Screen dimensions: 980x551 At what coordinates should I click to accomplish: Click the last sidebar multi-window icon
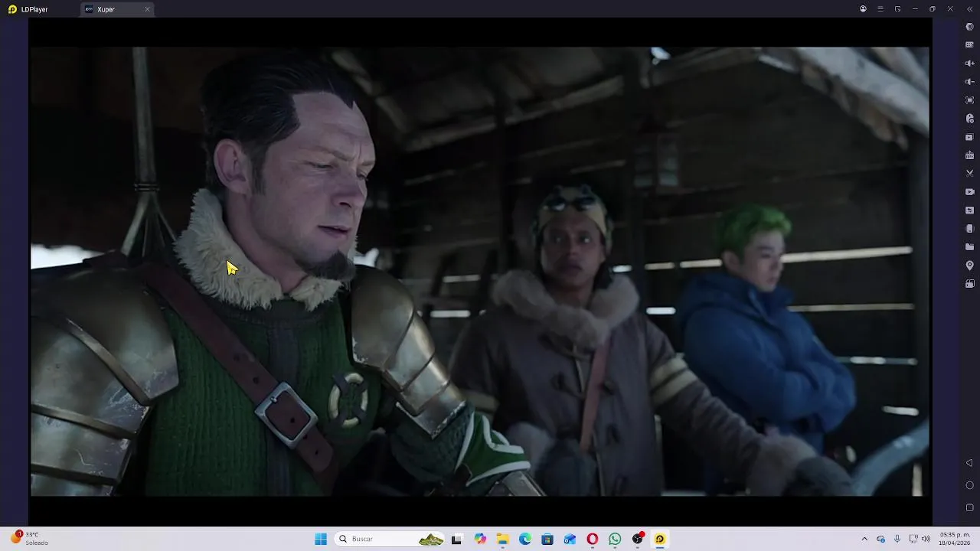pyautogui.click(x=969, y=284)
